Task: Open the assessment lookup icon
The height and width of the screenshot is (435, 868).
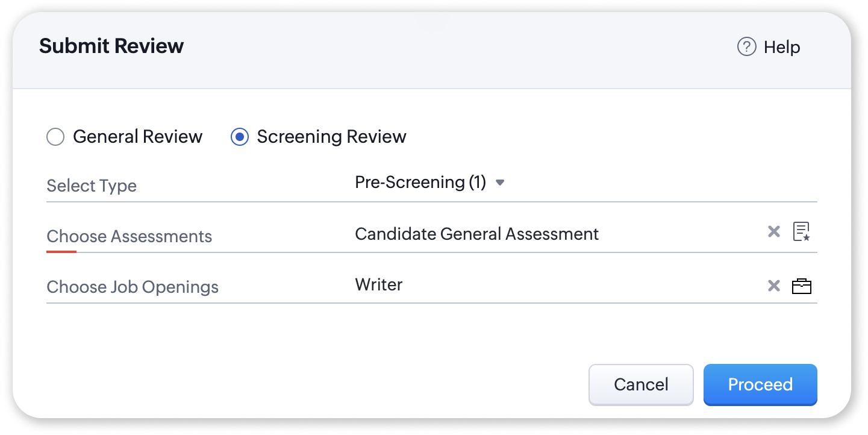Action: point(801,232)
